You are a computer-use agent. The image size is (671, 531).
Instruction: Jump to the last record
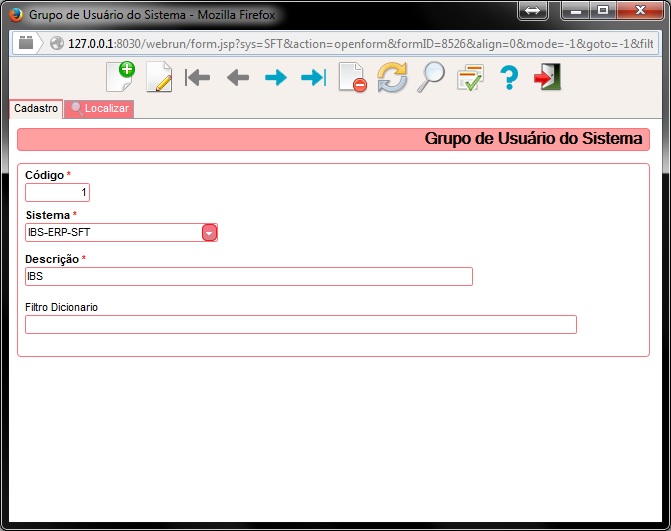(314, 78)
